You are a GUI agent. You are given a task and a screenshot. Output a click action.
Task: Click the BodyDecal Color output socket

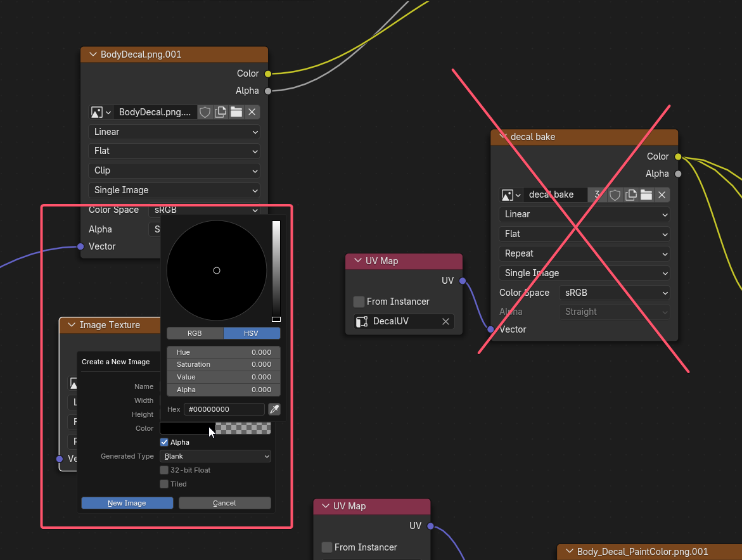pyautogui.click(x=268, y=73)
